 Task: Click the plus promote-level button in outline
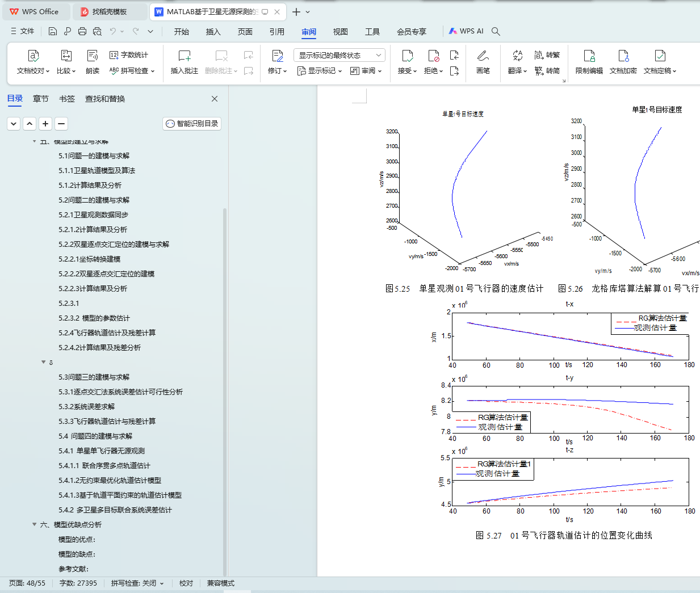point(45,123)
